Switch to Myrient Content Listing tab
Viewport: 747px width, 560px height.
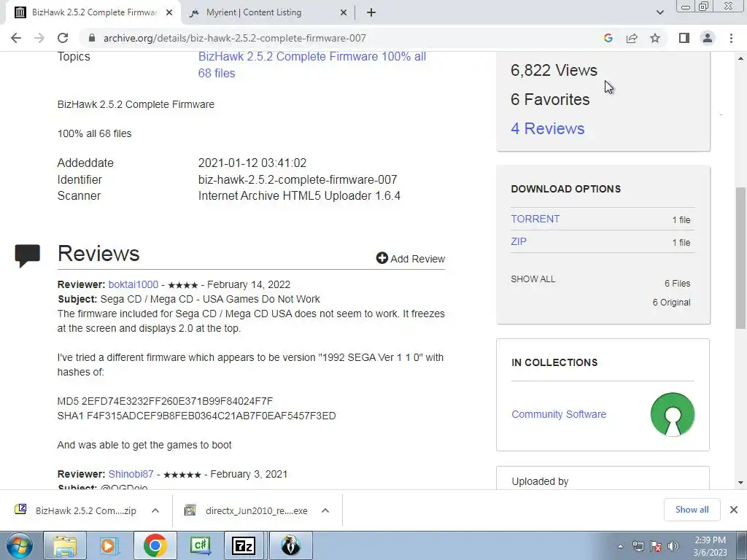click(x=267, y=13)
